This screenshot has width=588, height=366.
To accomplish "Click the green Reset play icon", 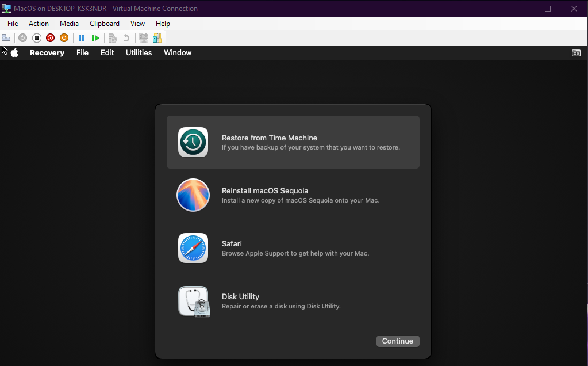I will [95, 38].
